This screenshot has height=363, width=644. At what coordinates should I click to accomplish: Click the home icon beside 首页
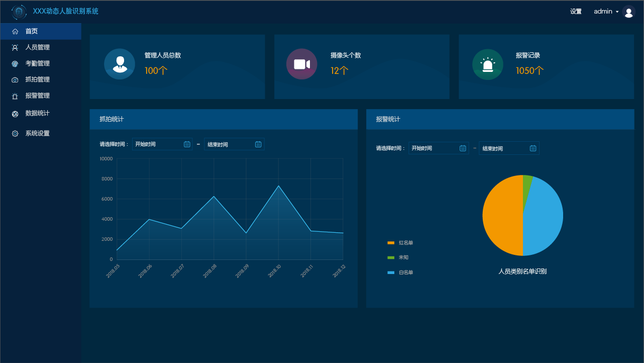pyautogui.click(x=15, y=31)
